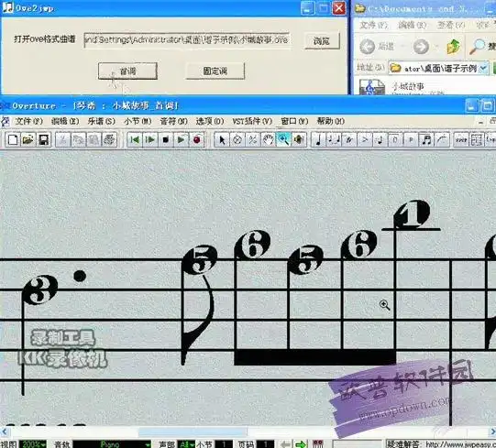Open the quarter note palette

tap(318, 140)
